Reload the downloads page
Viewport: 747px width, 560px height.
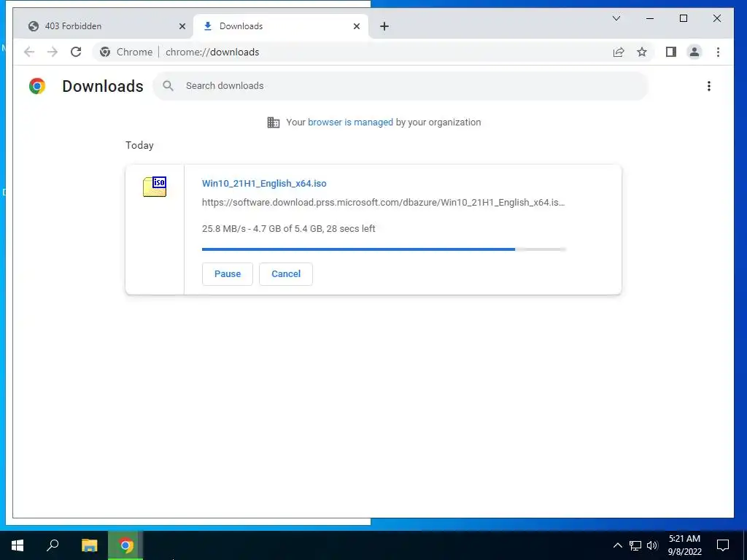coord(76,52)
